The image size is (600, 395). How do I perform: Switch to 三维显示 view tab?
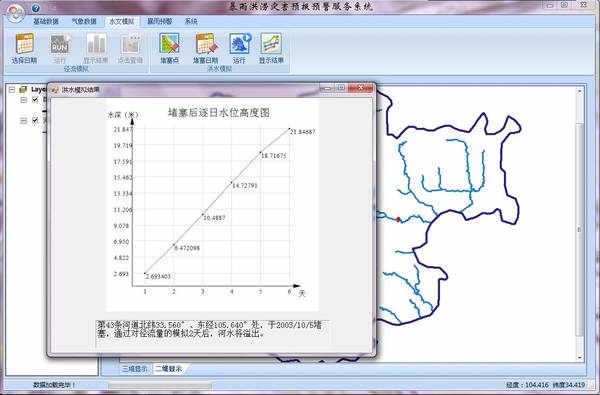(x=135, y=369)
